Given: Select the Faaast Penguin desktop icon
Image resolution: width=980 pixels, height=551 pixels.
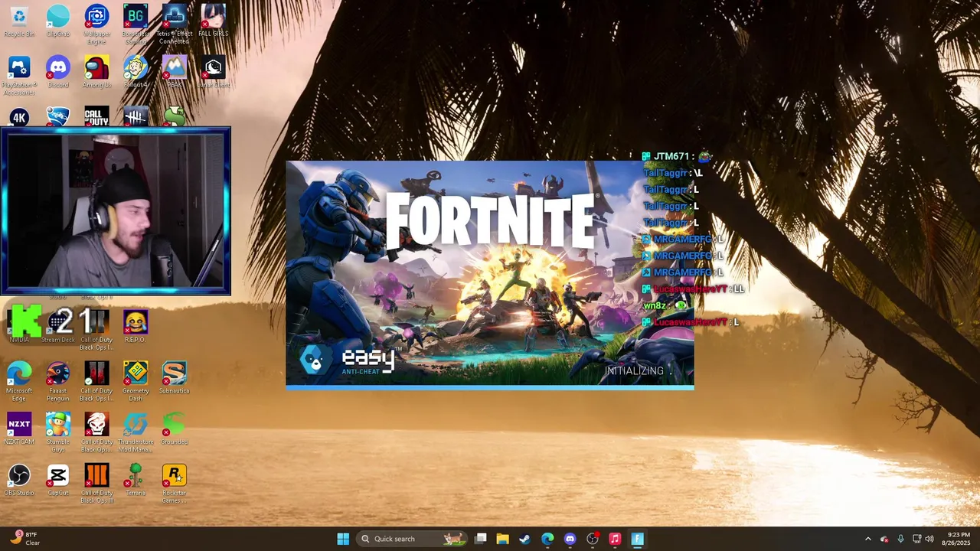Looking at the screenshot, I should point(58,381).
